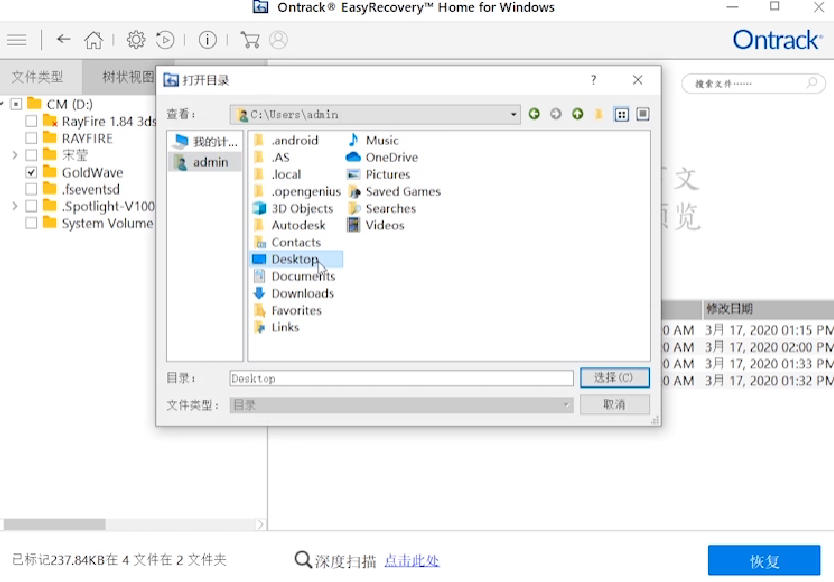Open deep scan via 点击此处 link
This screenshot has height=582, width=834.
415,560
